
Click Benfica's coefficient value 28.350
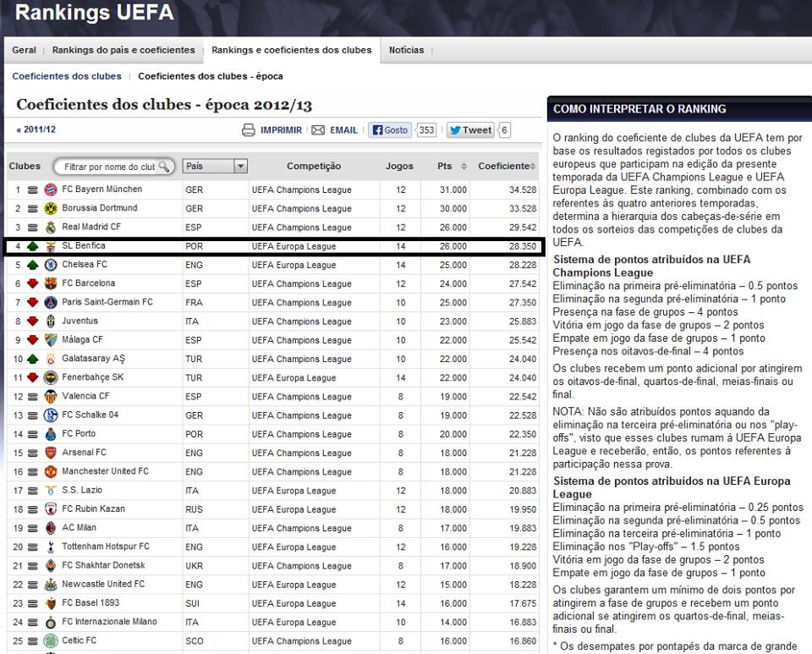(x=522, y=246)
